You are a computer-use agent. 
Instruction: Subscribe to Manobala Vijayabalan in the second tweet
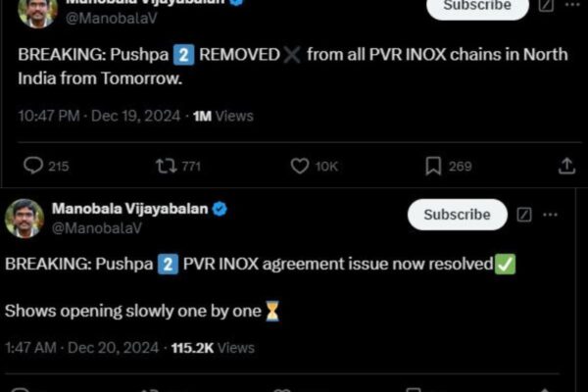click(457, 214)
